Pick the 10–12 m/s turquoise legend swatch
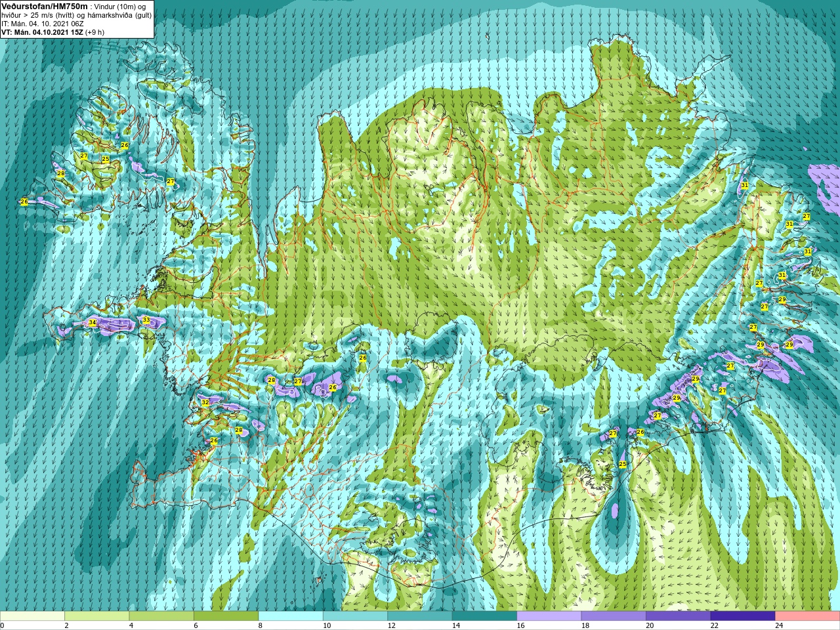Image resolution: width=840 pixels, height=630 pixels. [x=355, y=616]
